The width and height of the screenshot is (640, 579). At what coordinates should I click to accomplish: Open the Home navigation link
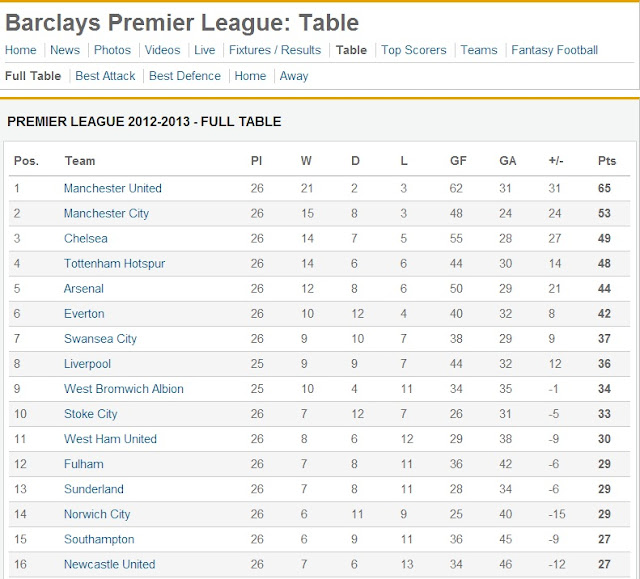click(x=21, y=50)
